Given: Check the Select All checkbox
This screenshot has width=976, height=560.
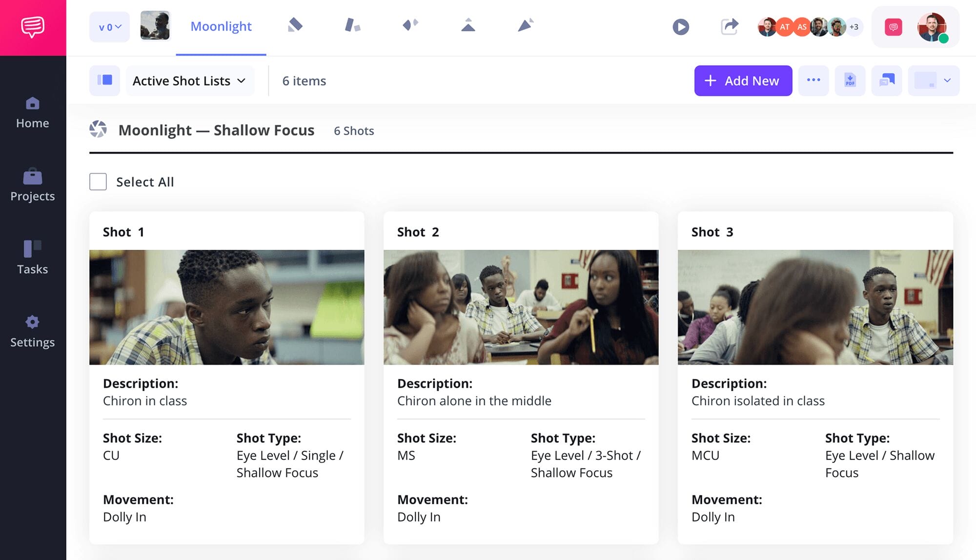Looking at the screenshot, I should tap(98, 182).
